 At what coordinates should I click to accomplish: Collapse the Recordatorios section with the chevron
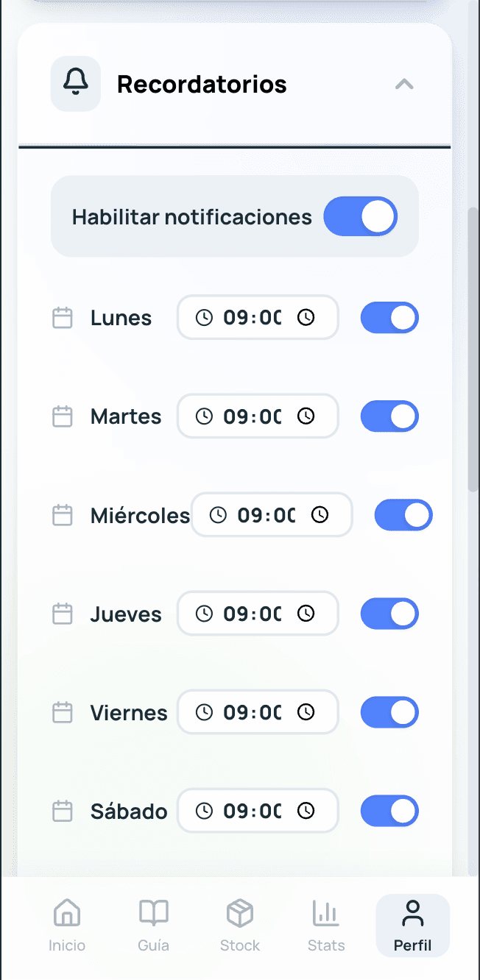click(x=403, y=83)
